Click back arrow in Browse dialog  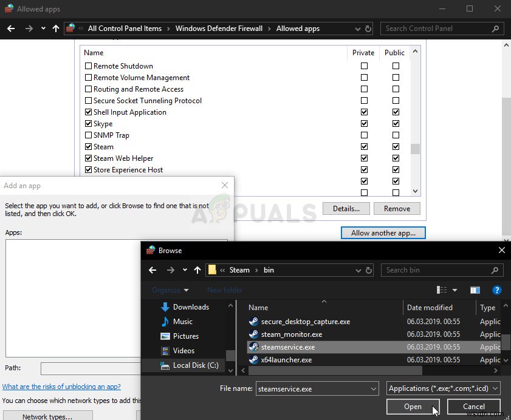[153, 270]
